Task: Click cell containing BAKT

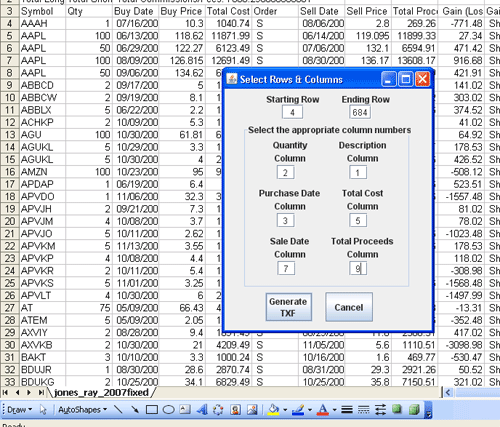Action: [x=42, y=357]
